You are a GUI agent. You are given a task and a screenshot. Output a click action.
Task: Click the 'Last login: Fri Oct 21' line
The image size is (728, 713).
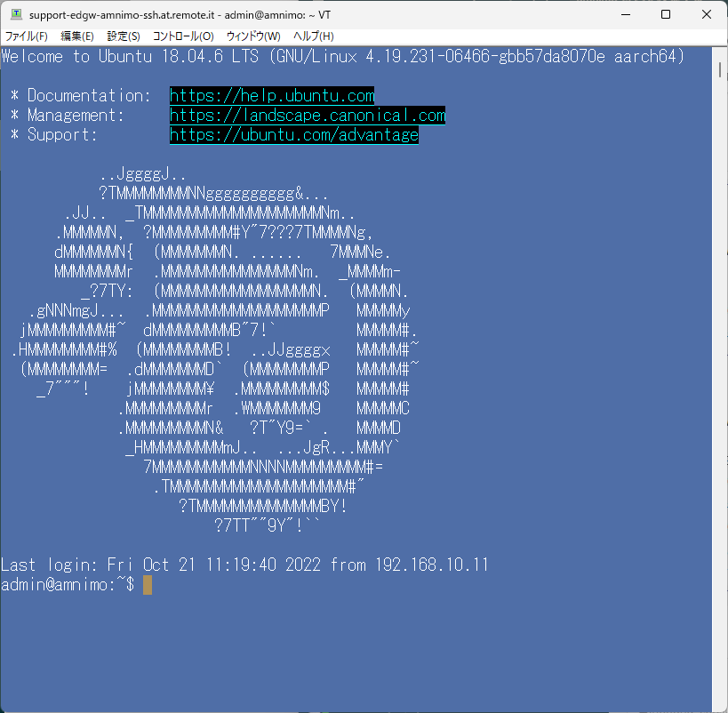(244, 565)
